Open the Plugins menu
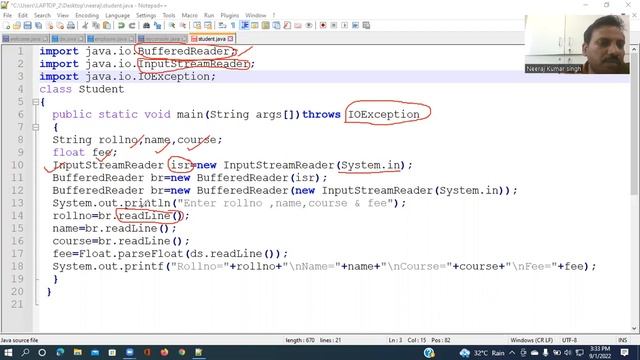Image resolution: width=640 pixels, height=360 pixels. [229, 15]
